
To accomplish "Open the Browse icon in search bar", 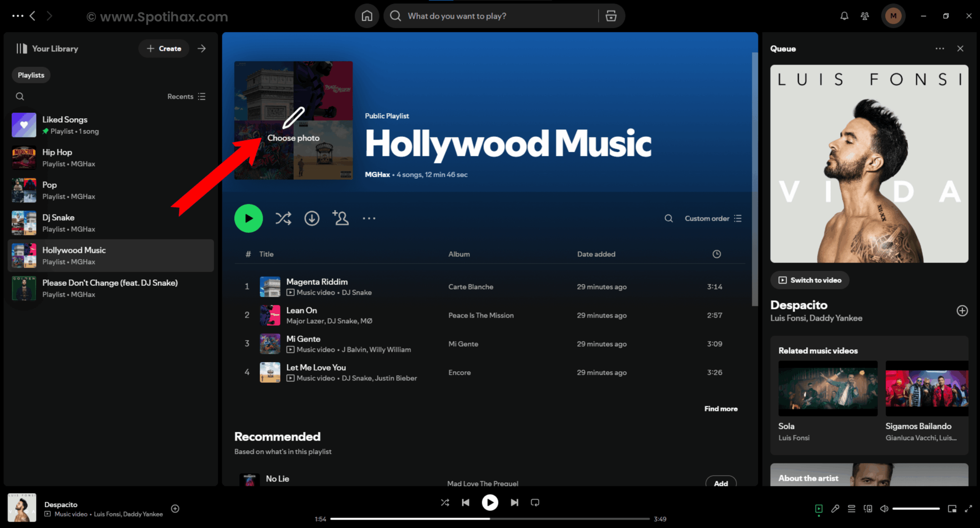I will [x=611, y=16].
